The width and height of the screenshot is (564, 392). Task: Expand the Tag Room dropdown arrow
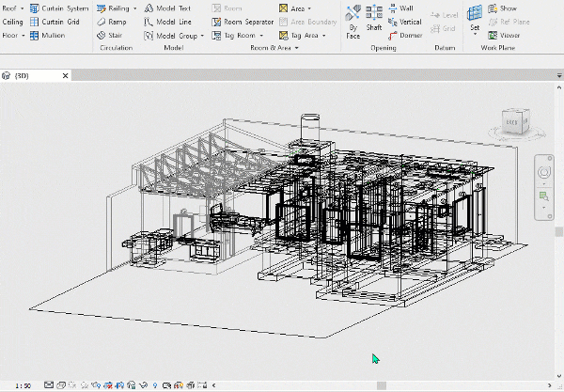261,36
